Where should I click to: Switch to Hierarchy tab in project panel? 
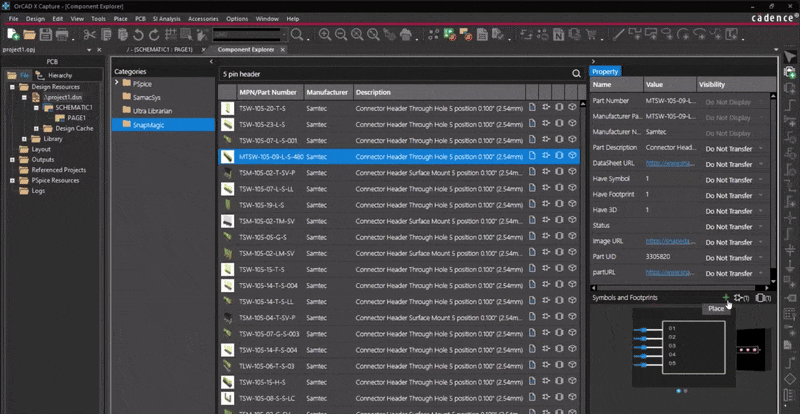point(54,75)
